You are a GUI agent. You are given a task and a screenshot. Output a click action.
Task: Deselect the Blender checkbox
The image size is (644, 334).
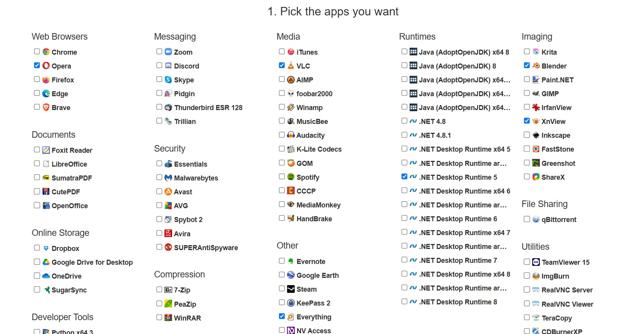[x=527, y=65]
